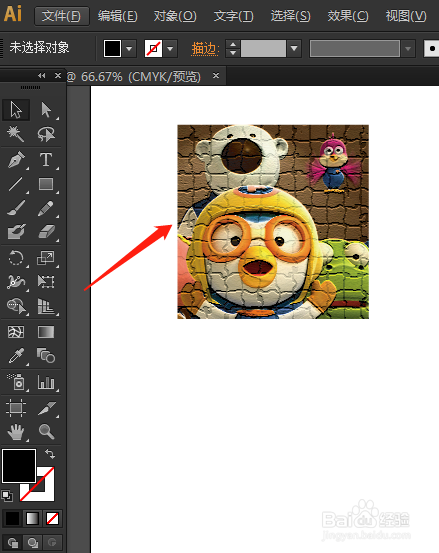
Task: Choose the Zoom tool
Action: [x=46, y=432]
